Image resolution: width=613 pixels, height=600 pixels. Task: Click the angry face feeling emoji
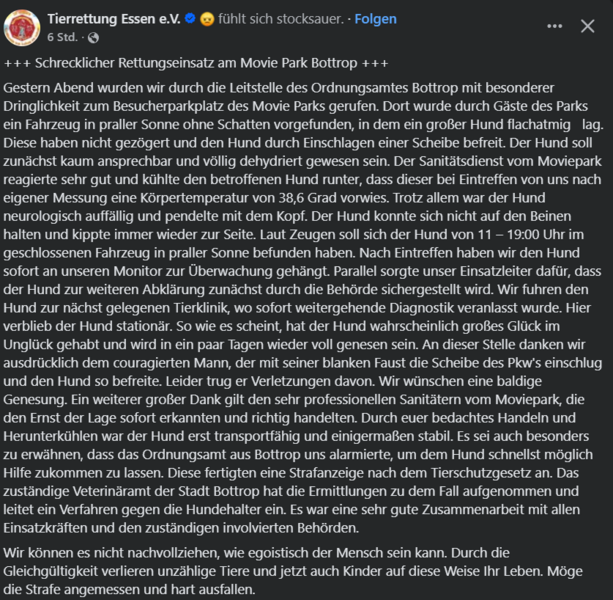(207, 19)
